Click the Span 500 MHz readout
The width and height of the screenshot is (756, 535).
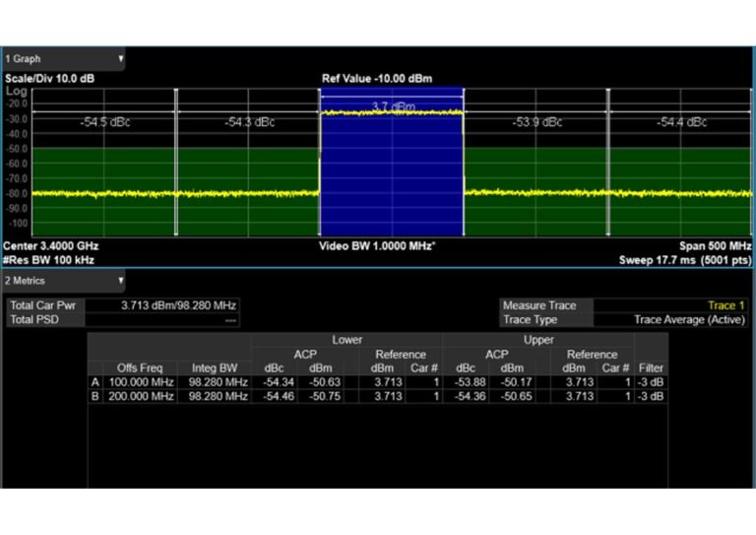point(715,246)
